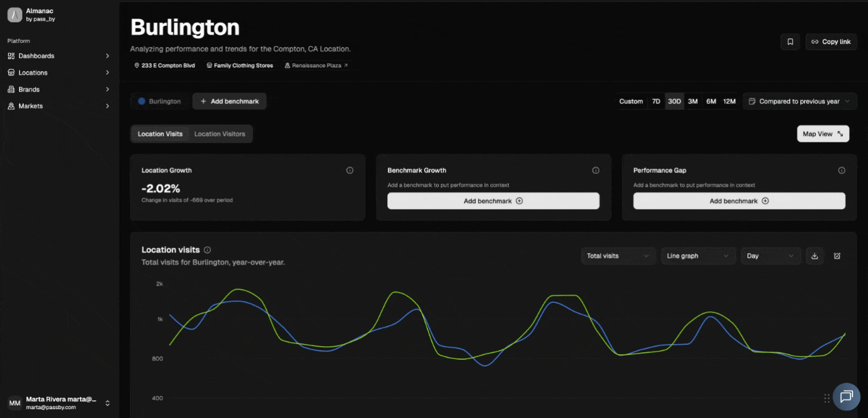Image resolution: width=868 pixels, height=418 pixels.
Task: Open the Compared to previous year dropdown
Action: click(800, 101)
